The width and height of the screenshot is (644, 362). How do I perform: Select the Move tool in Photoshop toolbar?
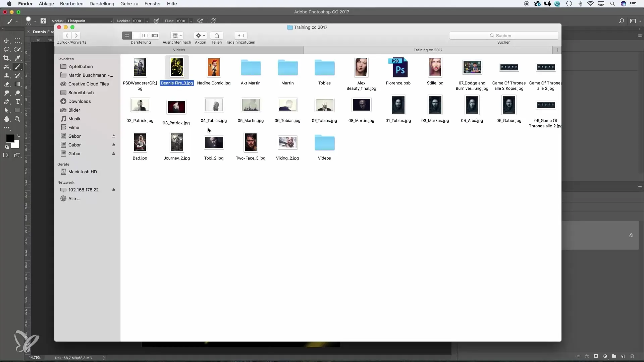click(x=6, y=41)
